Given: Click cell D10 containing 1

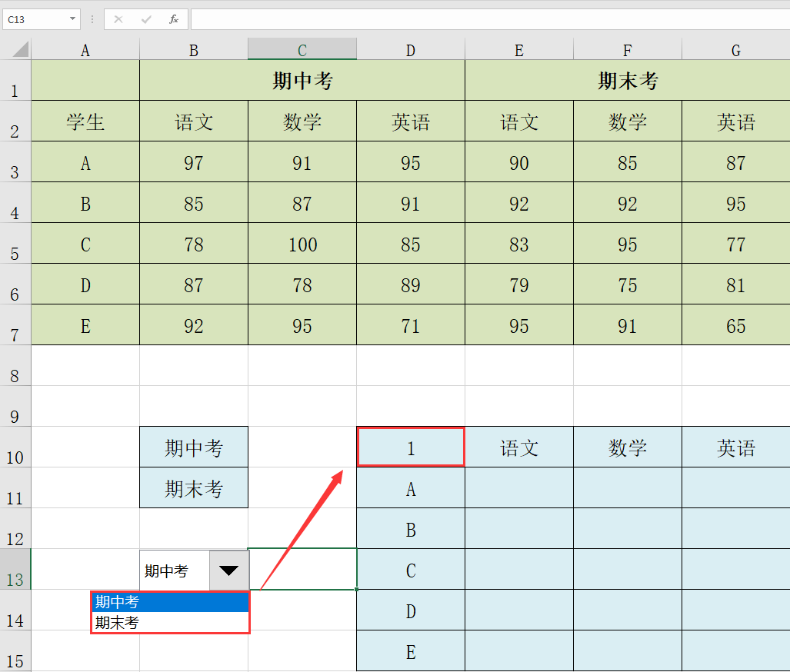Looking at the screenshot, I should tap(411, 447).
